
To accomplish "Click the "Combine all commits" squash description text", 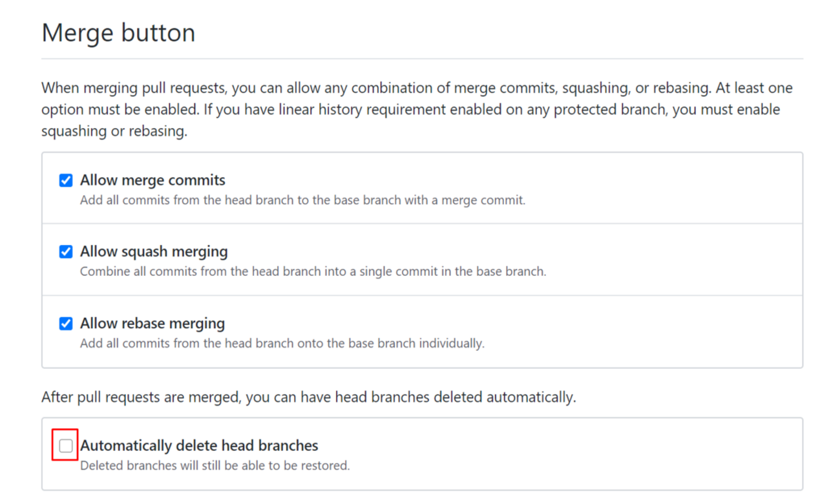I will pos(313,271).
